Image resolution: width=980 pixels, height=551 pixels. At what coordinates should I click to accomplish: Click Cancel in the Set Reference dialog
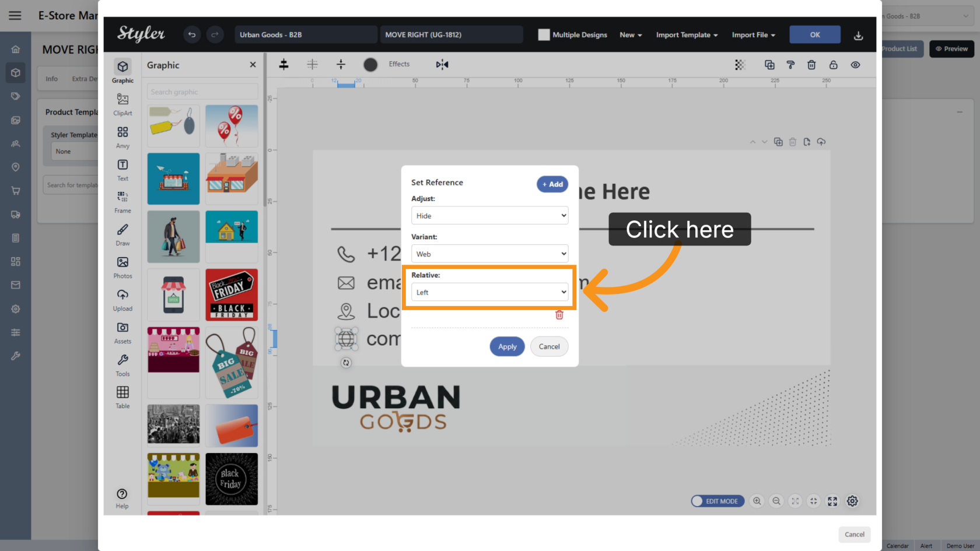point(549,346)
